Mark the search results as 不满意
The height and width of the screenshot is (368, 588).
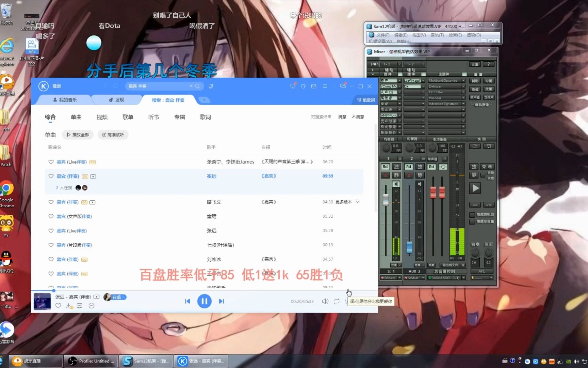tap(358, 117)
